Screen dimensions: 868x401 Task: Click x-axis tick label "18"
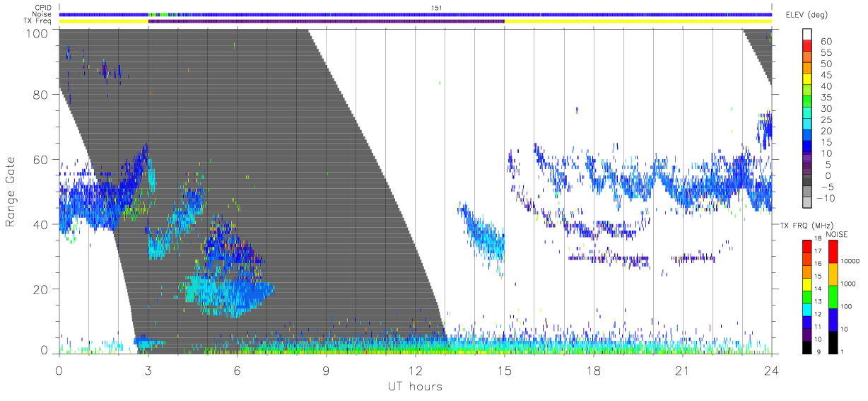coord(593,371)
